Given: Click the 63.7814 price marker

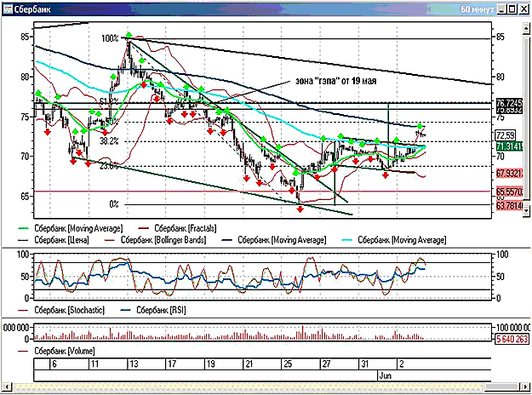Looking at the screenshot, I should click(509, 205).
